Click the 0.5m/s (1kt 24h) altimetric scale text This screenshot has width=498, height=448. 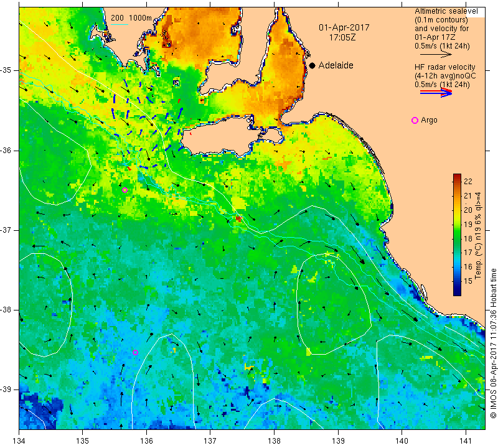coord(442,46)
